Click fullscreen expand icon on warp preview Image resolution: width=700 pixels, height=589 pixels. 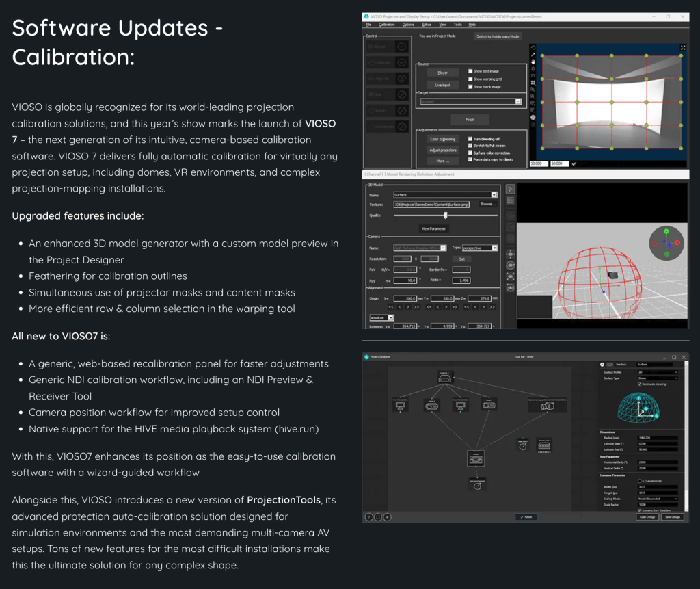(x=682, y=48)
